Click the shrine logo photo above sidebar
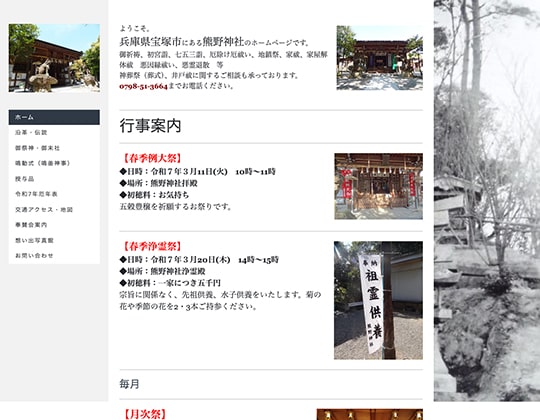540x420 pixels. point(54,58)
